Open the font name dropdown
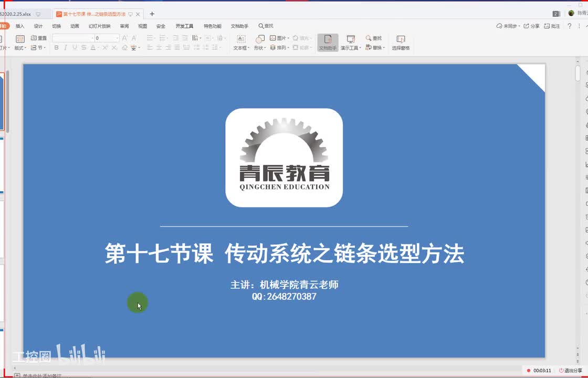Screen dimensions: 588x378 tap(92, 38)
